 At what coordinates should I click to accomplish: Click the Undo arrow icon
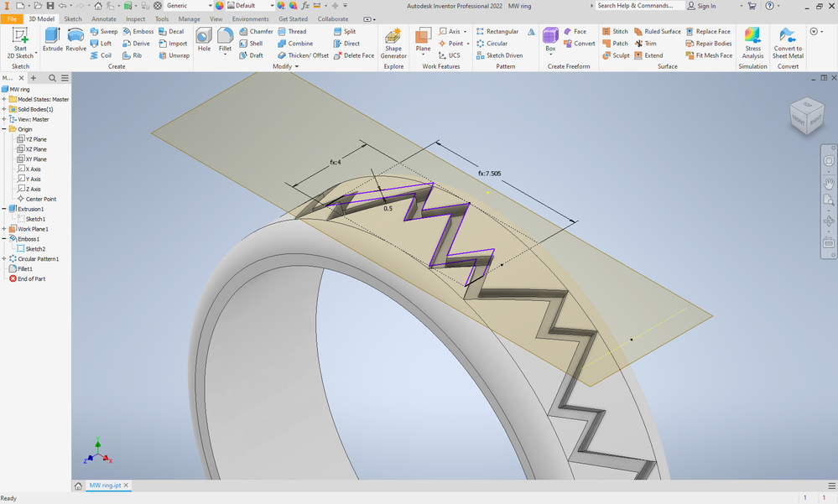[63, 6]
